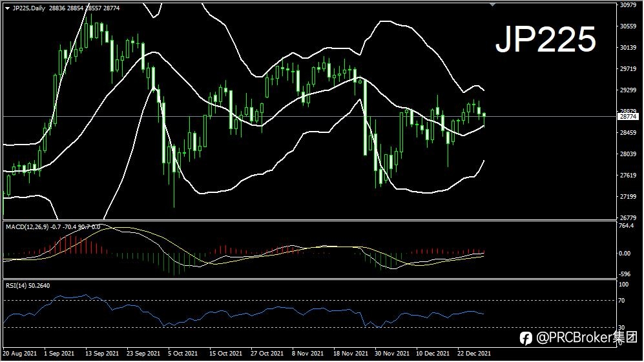Click the RSI scale level 30
Screen dimensions: 644x362
click(x=622, y=328)
